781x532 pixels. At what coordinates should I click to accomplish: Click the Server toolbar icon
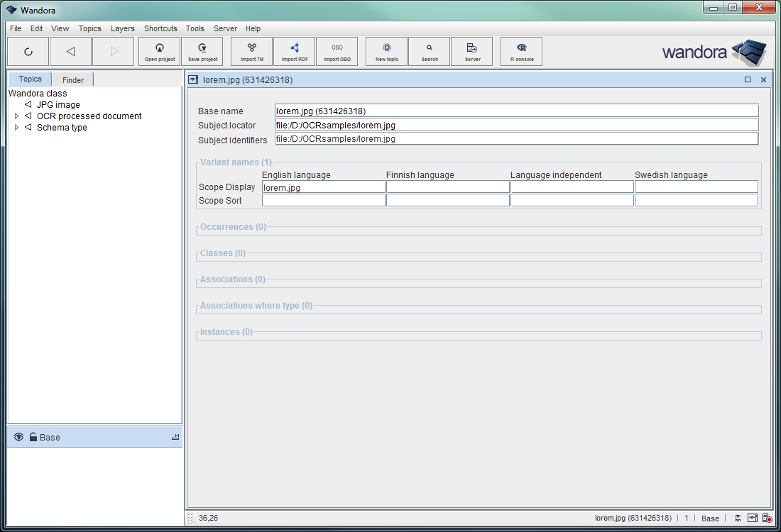click(471, 51)
